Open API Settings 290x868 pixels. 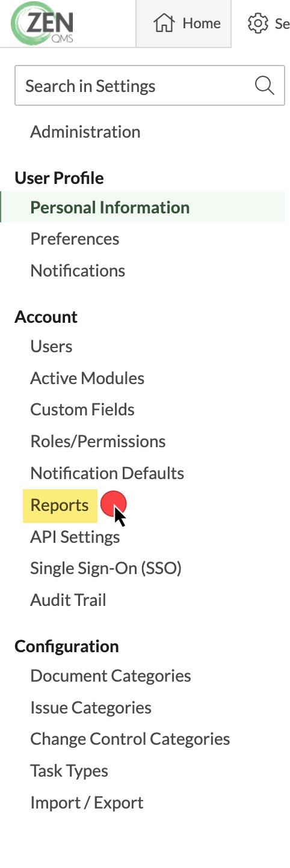pyautogui.click(x=75, y=536)
